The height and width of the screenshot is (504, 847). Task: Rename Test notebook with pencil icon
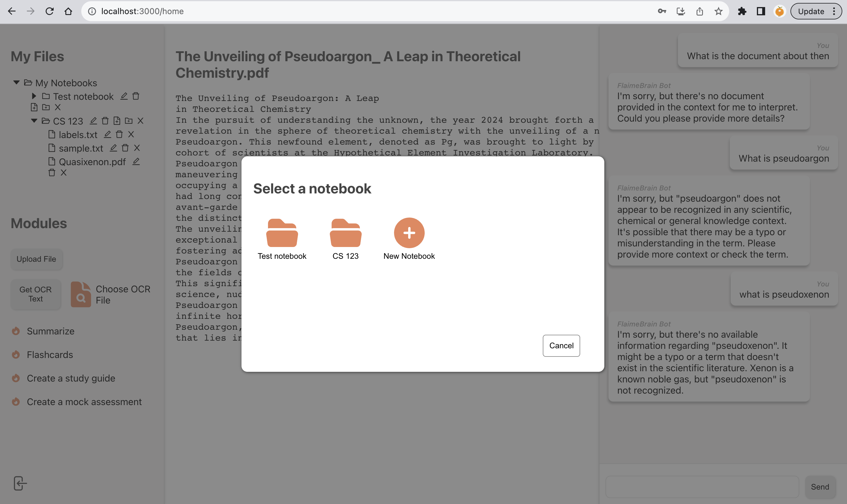click(124, 97)
